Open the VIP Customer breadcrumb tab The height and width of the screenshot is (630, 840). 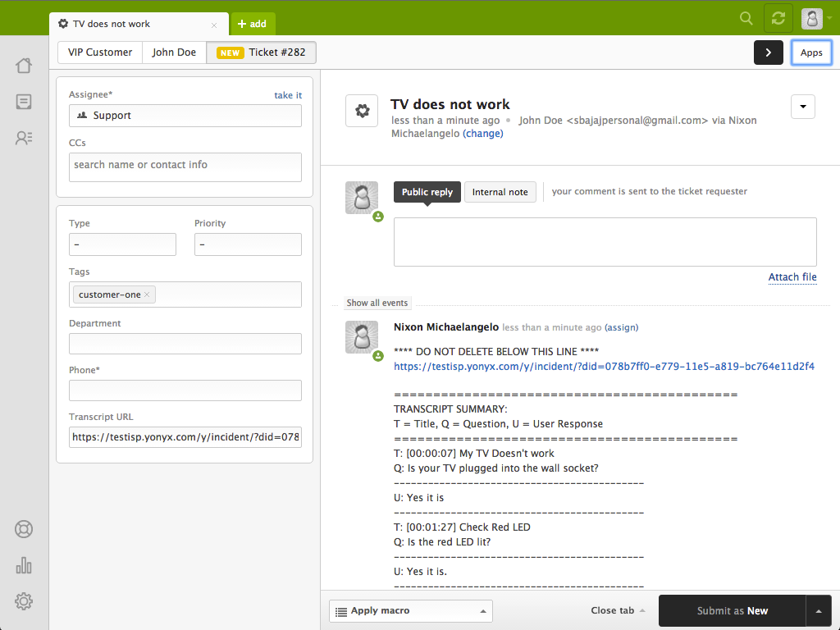(x=100, y=52)
